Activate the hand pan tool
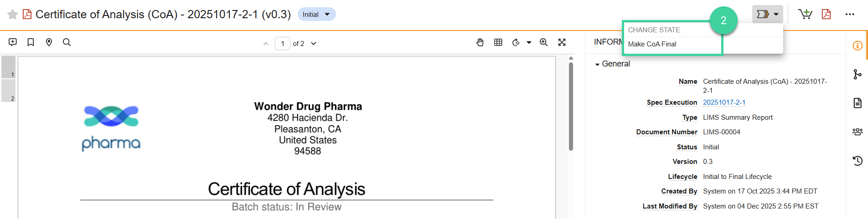This screenshot has height=219, width=868. click(x=480, y=42)
